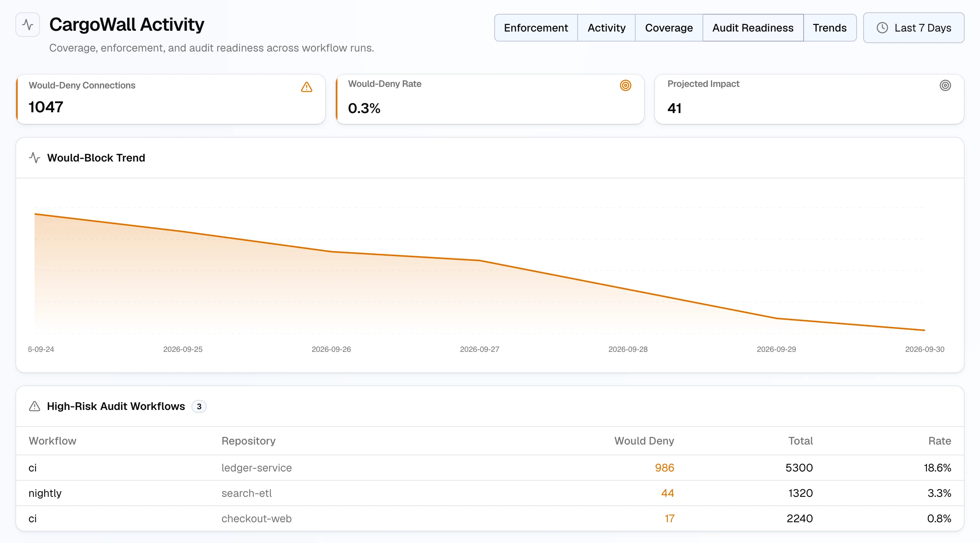The width and height of the screenshot is (980, 543).
Task: Click the Rate column header
Action: [940, 441]
